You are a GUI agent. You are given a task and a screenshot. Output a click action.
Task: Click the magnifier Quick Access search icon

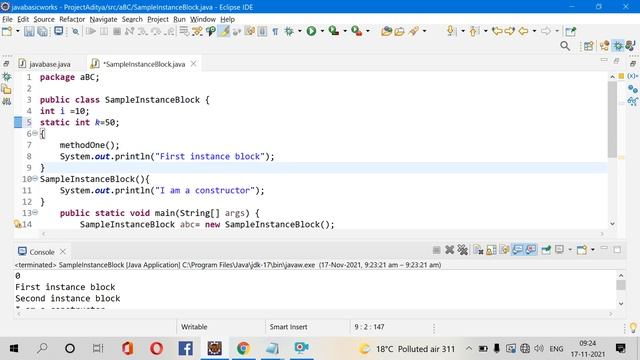click(565, 46)
